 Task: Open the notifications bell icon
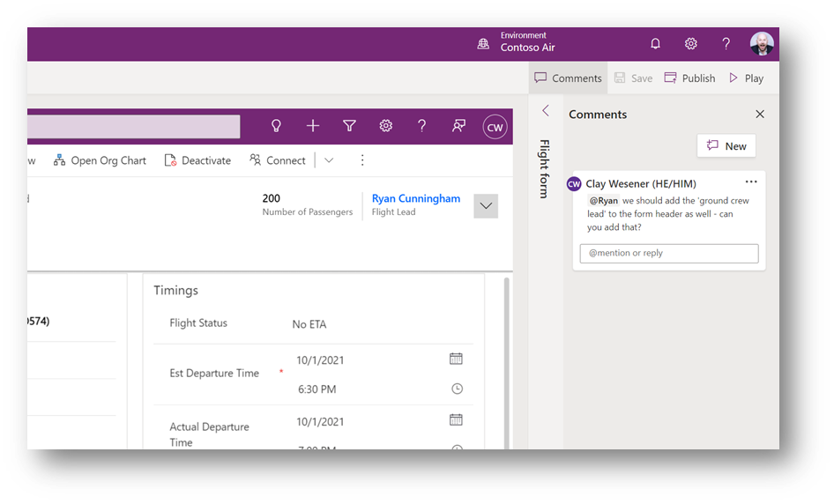click(655, 44)
